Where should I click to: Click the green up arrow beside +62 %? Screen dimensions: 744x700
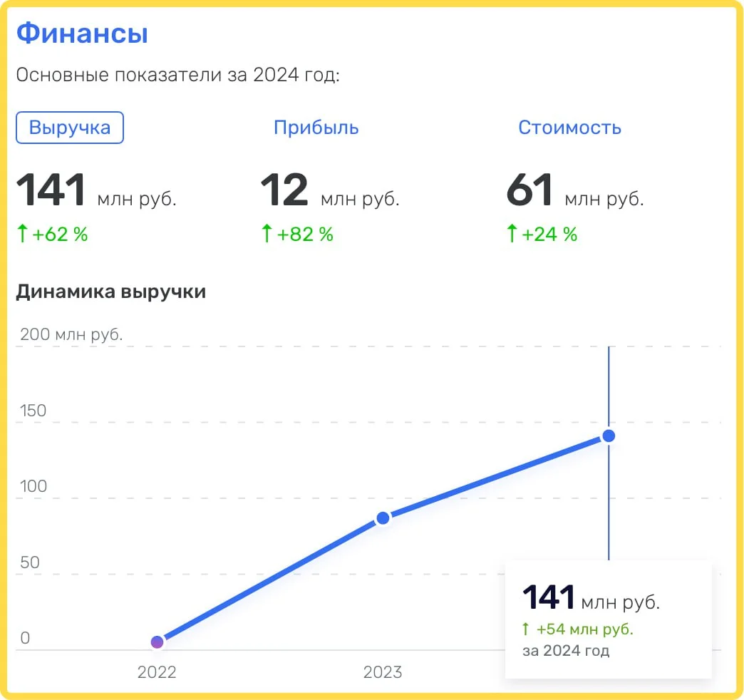(22, 234)
